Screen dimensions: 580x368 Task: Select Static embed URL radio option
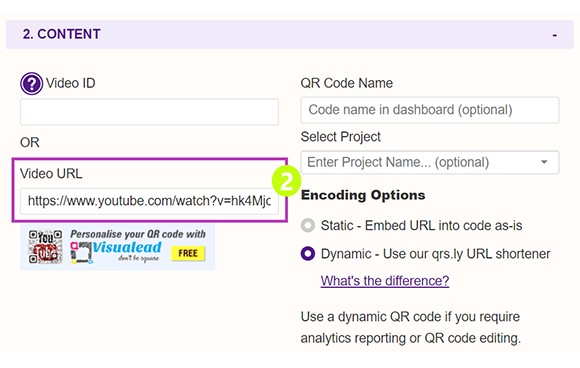point(308,225)
